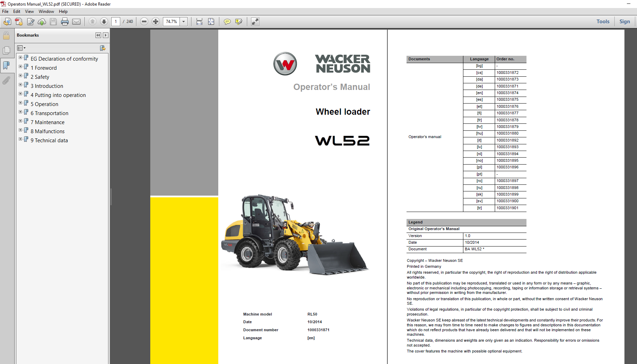Jump to the 7 Maintenance bookmark
Screen dimensions: 637x364
click(x=47, y=122)
